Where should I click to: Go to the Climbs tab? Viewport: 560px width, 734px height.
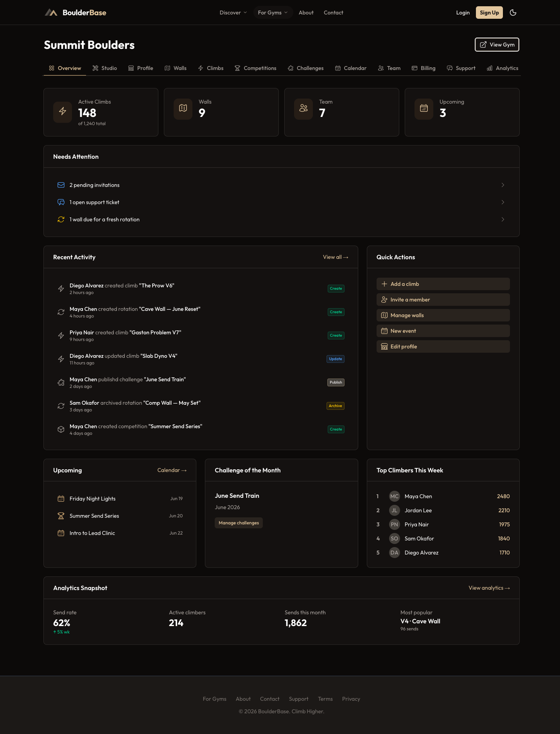[x=211, y=68]
